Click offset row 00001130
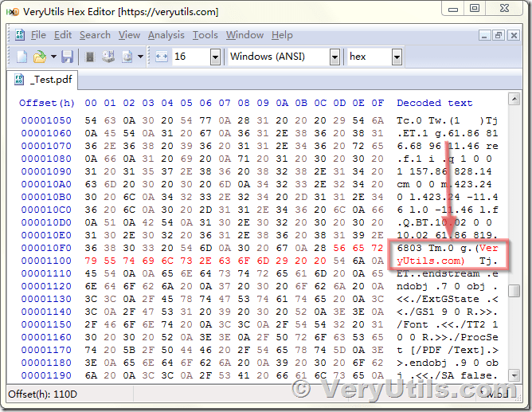532x412 pixels. pyautogui.click(x=46, y=299)
